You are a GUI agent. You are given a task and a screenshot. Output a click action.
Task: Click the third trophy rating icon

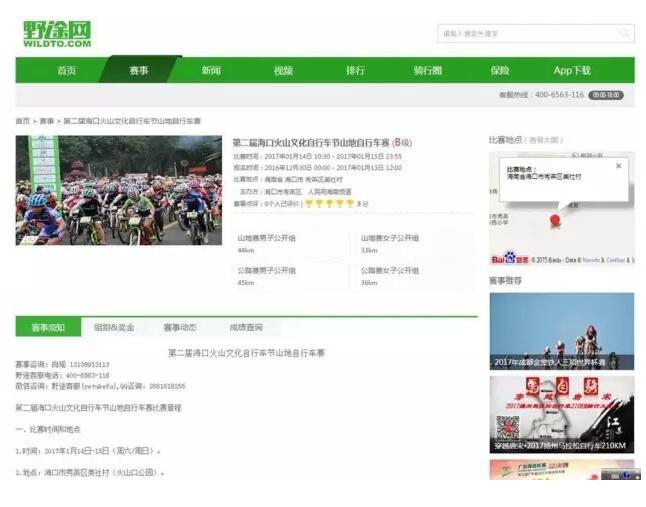[329, 203]
